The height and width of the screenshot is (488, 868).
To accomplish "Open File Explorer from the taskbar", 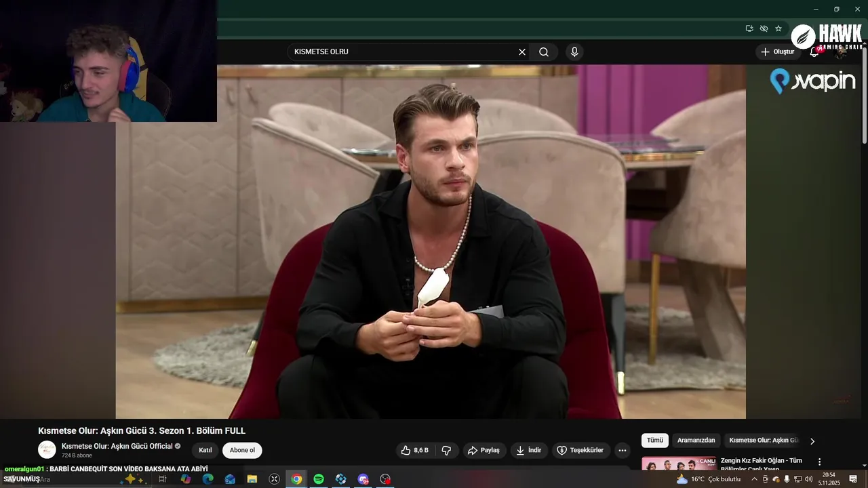I will click(x=252, y=479).
